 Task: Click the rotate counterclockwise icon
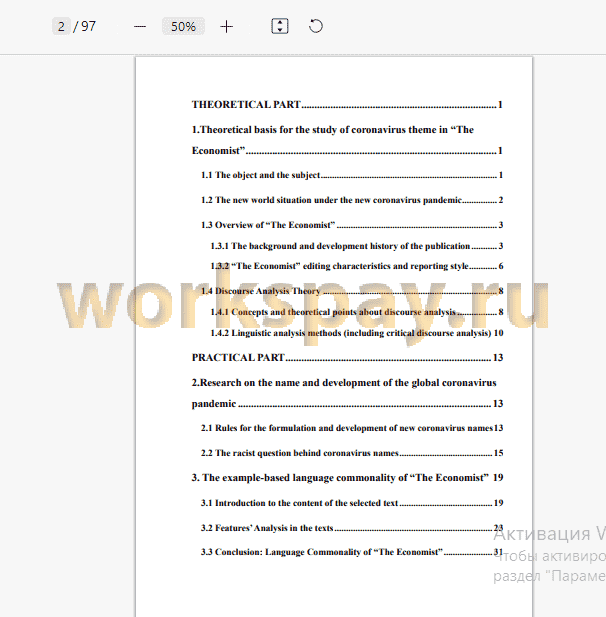click(316, 26)
